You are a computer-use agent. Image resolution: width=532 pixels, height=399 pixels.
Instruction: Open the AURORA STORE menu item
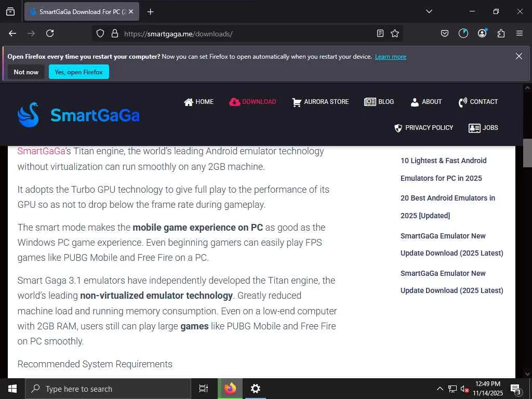(320, 102)
